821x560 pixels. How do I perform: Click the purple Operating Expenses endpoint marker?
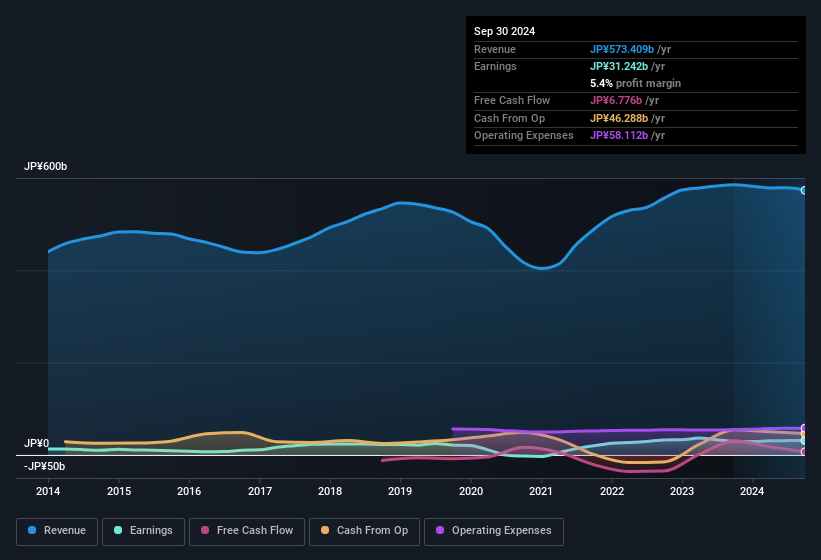(x=804, y=428)
